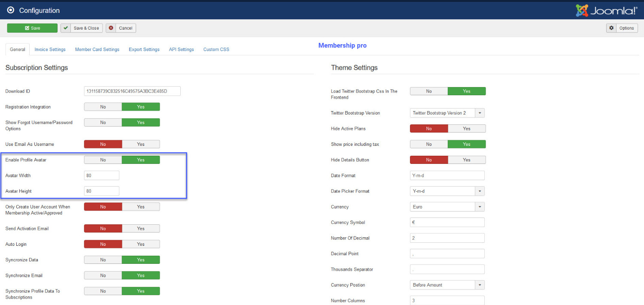Screen dimensions: 644x305
Task: Switch to the Invoice Settings tab
Action: 50,49
